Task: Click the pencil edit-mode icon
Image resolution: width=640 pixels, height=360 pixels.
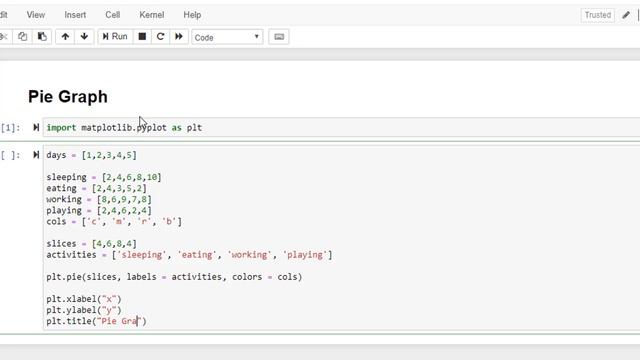Action: tap(626, 15)
